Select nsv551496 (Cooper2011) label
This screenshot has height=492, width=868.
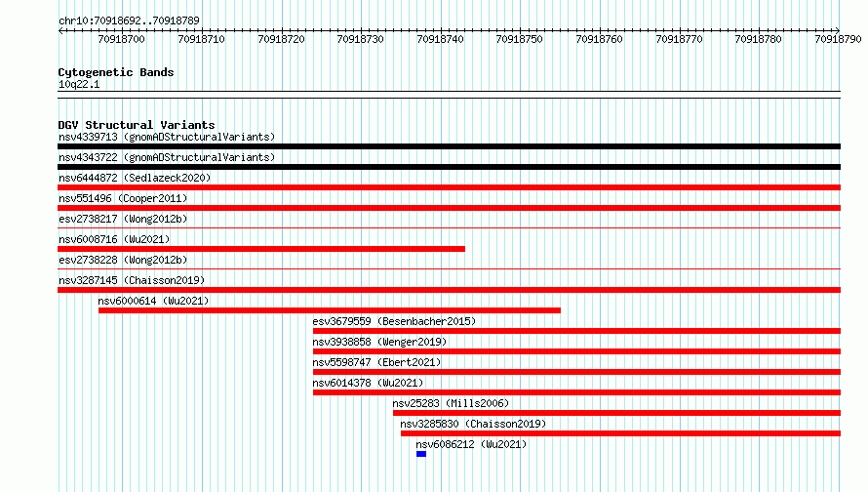tap(123, 198)
